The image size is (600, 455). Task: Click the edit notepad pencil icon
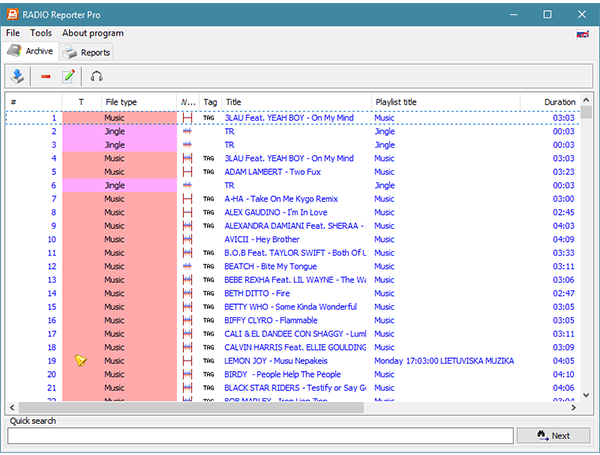[x=68, y=76]
